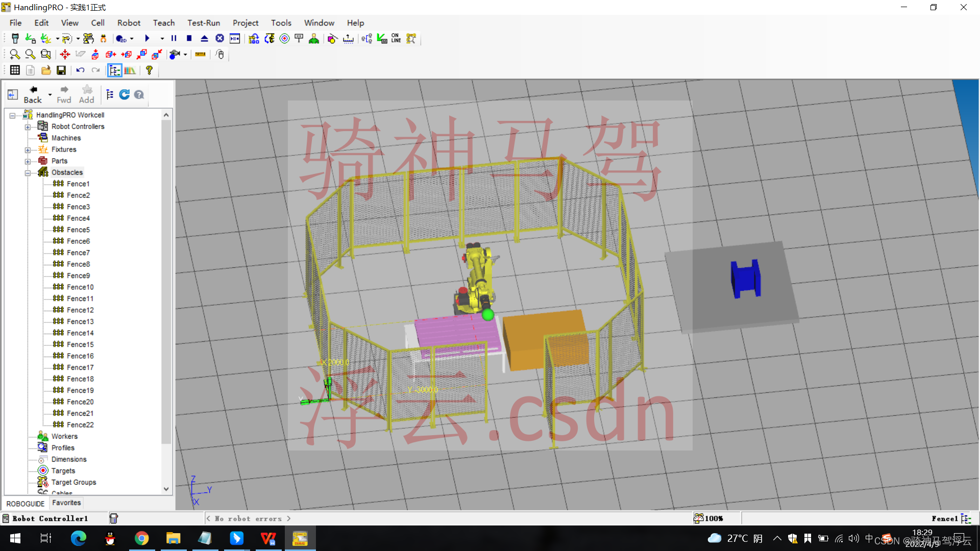Refresh the cell browser tree
This screenshot has width=980, height=551.
(125, 94)
